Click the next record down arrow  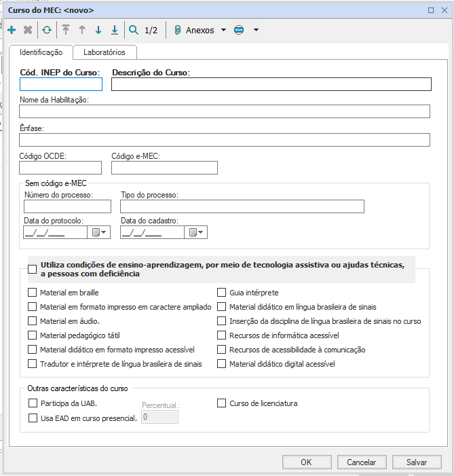pos(98,30)
